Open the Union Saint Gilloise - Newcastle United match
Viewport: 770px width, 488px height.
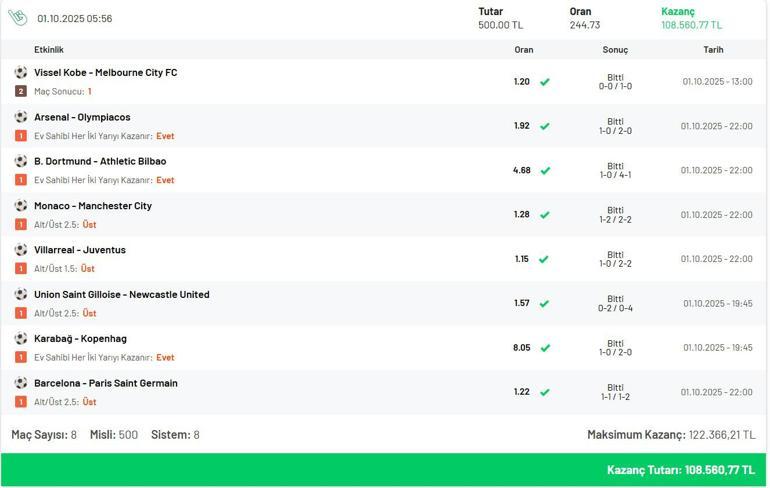[122, 294]
